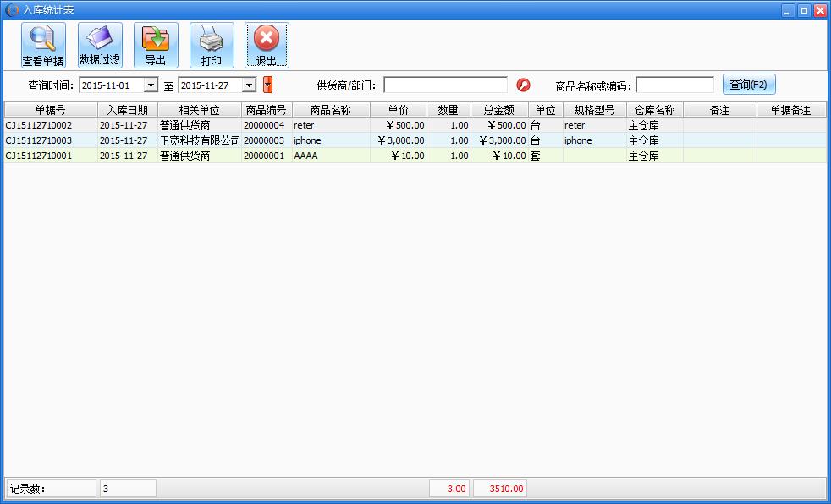Click reter in 规格型号 column
This screenshot has height=504, width=831.
(595, 125)
